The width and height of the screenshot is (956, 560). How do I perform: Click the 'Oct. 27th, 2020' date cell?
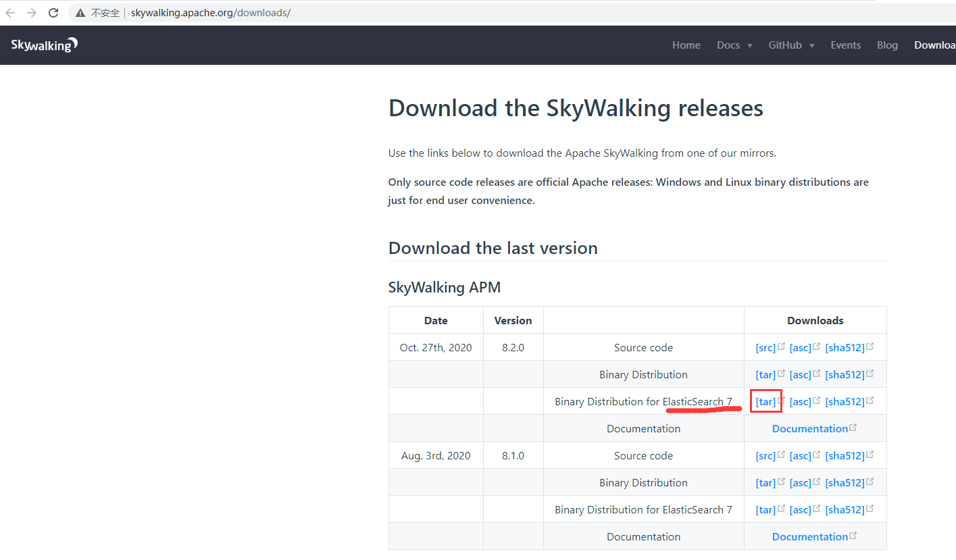[436, 348]
